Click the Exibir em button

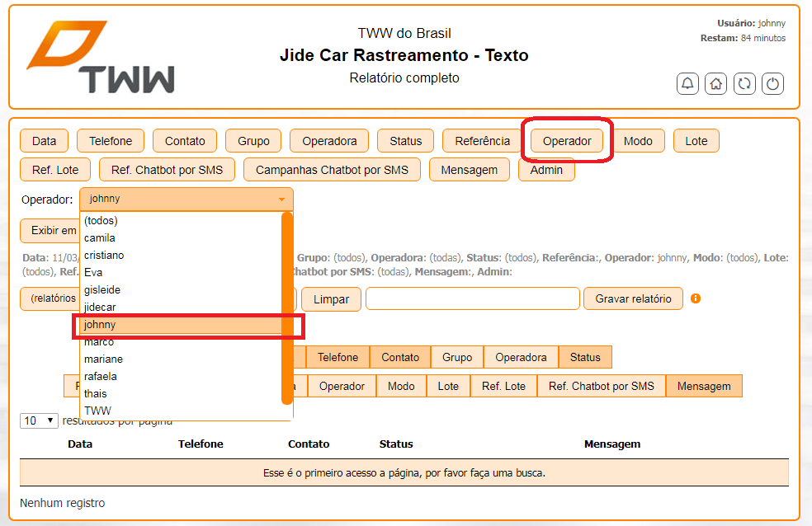(x=50, y=231)
